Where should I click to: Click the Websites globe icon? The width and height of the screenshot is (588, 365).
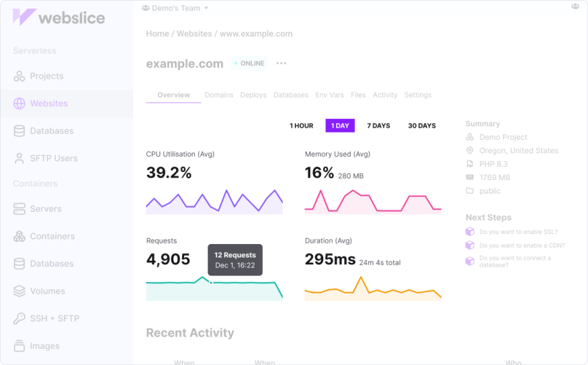click(x=19, y=104)
